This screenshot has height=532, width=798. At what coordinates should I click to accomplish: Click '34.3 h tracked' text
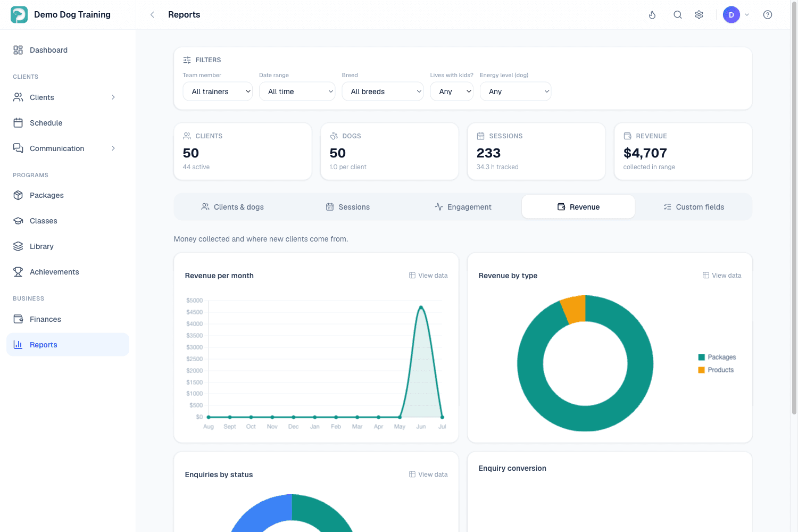(497, 167)
